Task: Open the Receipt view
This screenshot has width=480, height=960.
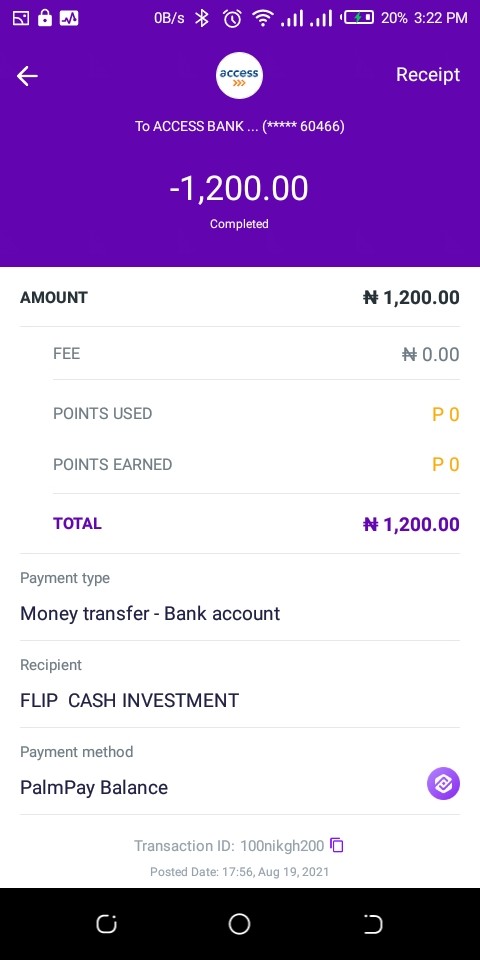Action: click(427, 75)
